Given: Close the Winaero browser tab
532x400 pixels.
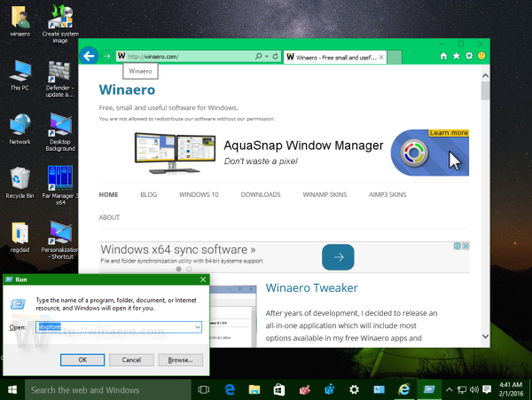Looking at the screenshot, I should (381, 58).
